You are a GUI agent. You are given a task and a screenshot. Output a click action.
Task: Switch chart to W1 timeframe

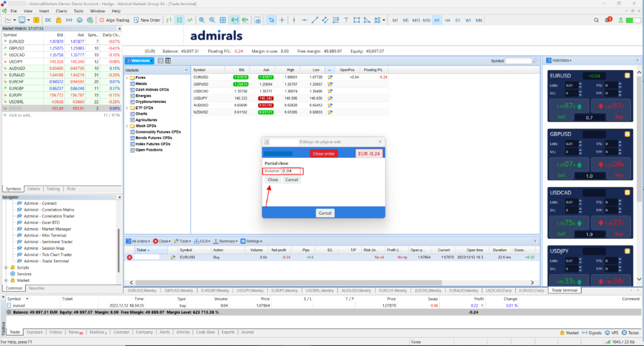point(468,20)
